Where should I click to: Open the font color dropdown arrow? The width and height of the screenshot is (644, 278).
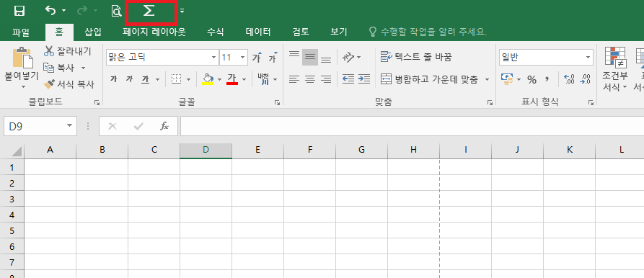click(x=244, y=79)
